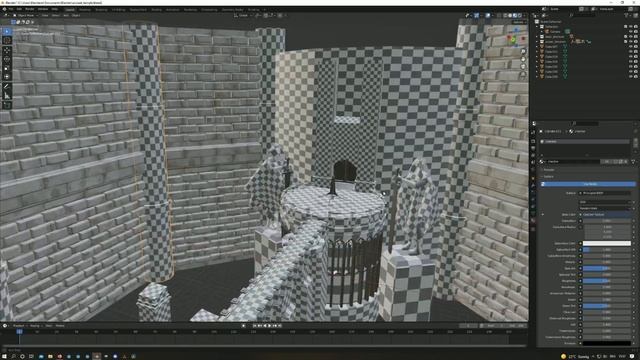Select the Add Cube tool
The image size is (640, 360).
[7, 105]
